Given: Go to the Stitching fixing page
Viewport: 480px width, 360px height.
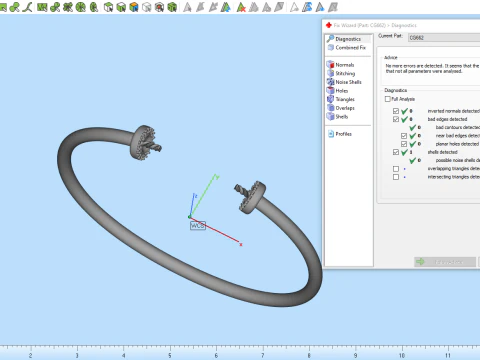Looking at the screenshot, I should pyautogui.click(x=345, y=73).
